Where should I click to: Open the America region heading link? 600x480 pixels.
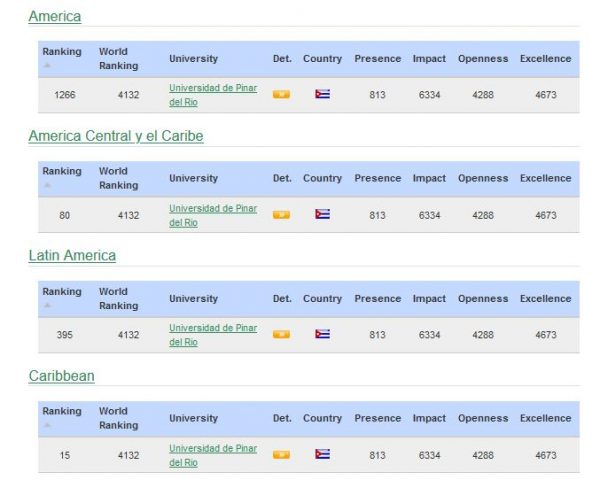55,16
